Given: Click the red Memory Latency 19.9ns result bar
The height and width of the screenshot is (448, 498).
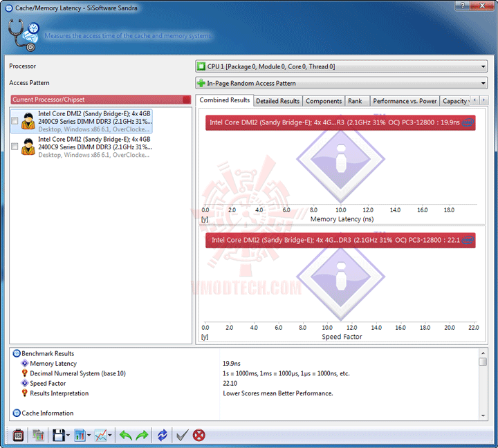Looking at the screenshot, I should tap(340, 122).
